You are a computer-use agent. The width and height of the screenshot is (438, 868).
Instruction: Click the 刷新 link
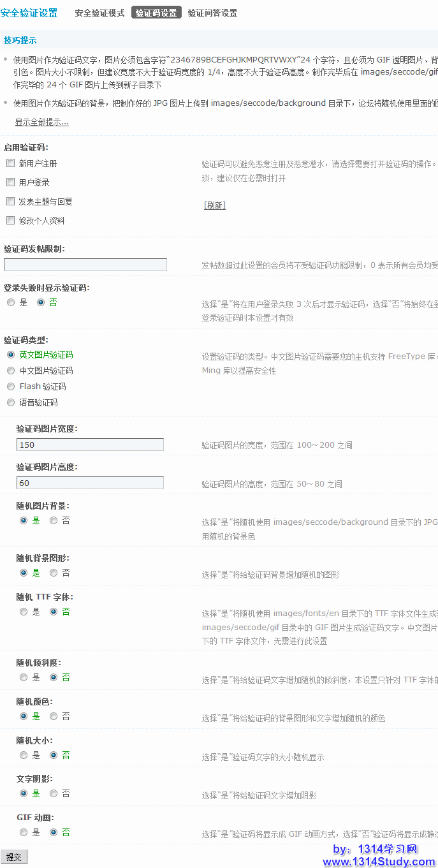point(215,205)
